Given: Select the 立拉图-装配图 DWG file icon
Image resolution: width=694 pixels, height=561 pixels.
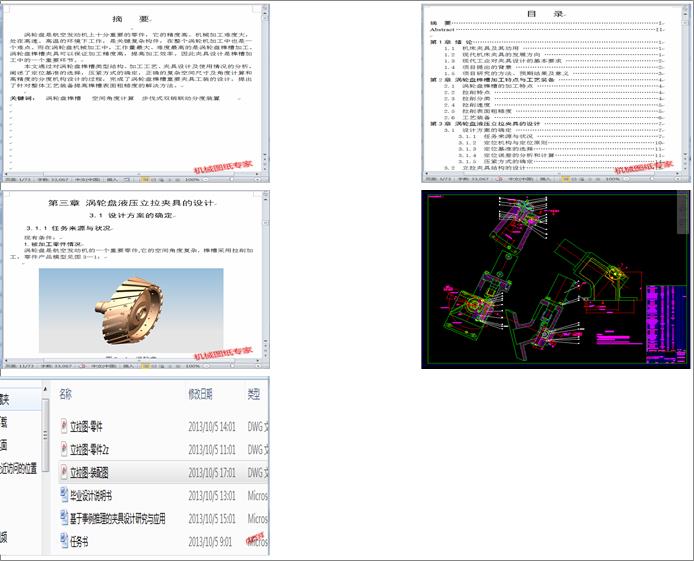Looking at the screenshot, I should point(64,472).
